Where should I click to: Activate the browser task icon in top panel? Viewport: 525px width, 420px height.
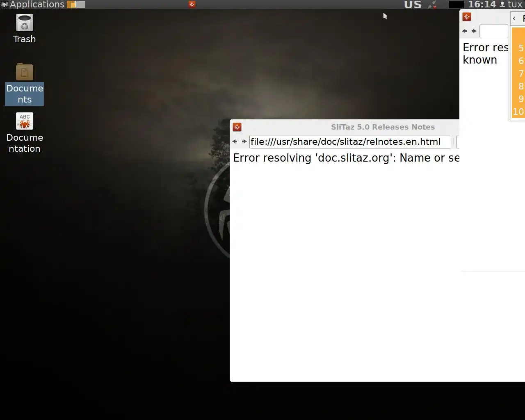pos(192,5)
